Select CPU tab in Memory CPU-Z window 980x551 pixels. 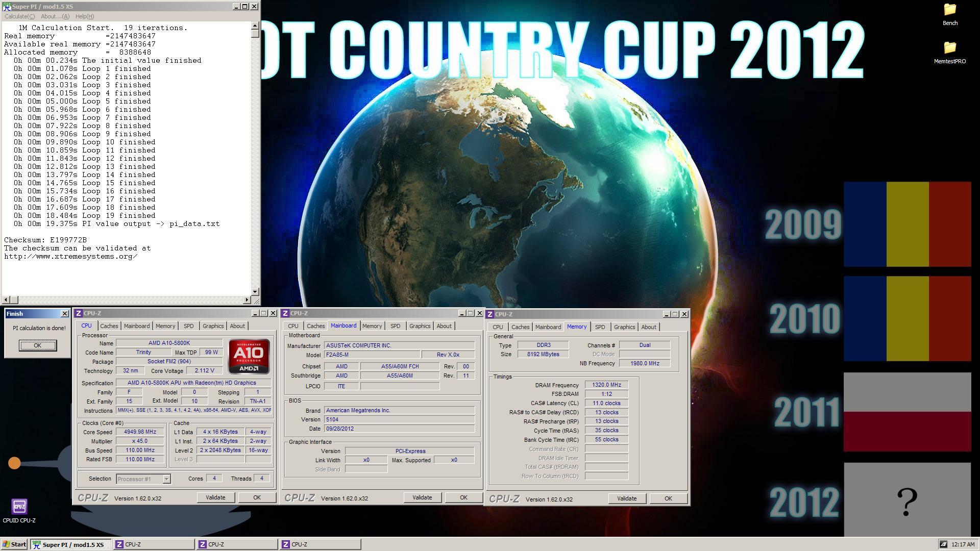point(498,327)
